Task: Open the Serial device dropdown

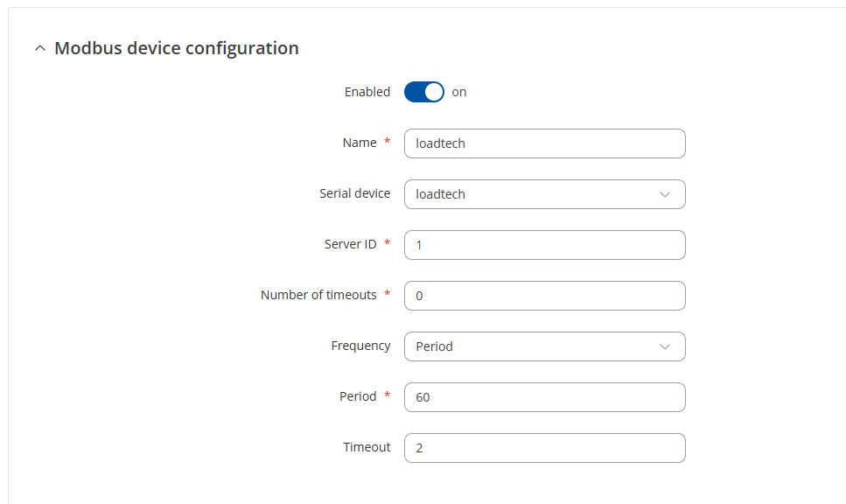Action: pyautogui.click(x=545, y=194)
